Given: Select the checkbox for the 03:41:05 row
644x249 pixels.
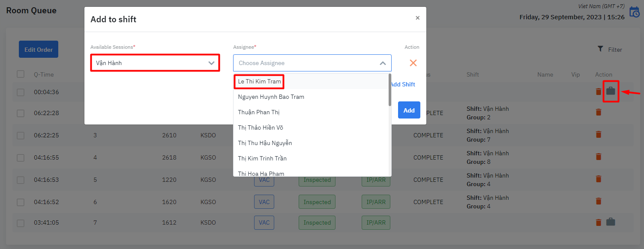Looking at the screenshot, I should 21,223.
